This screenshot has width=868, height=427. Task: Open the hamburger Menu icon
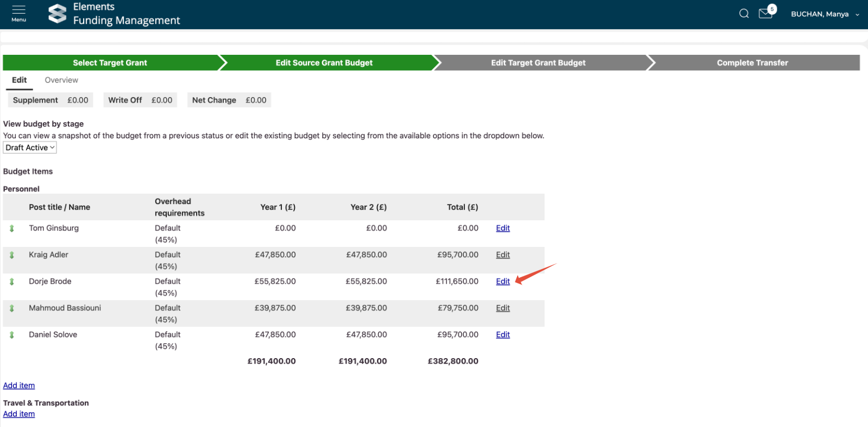point(18,14)
